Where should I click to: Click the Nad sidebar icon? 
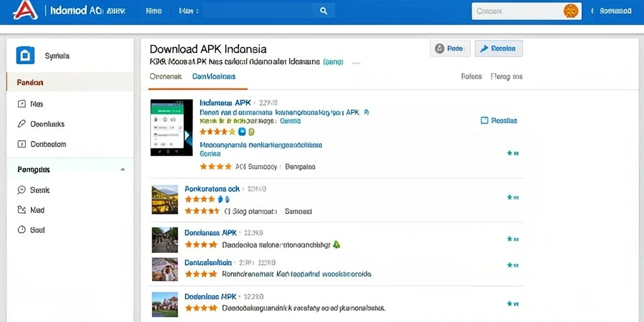pos(22,210)
